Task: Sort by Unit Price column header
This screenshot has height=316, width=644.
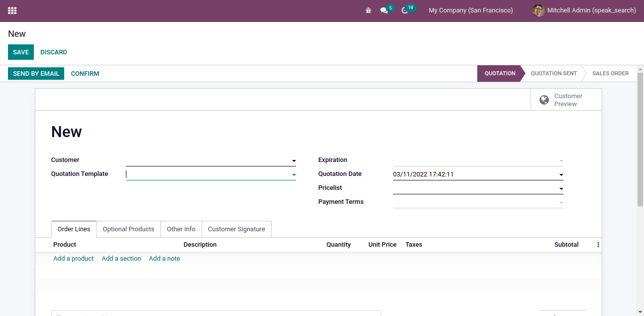Action: pyautogui.click(x=382, y=245)
